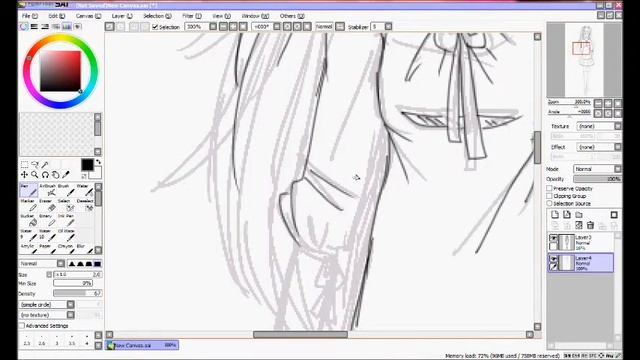
Task: Select the Water brush tool
Action: (x=85, y=190)
